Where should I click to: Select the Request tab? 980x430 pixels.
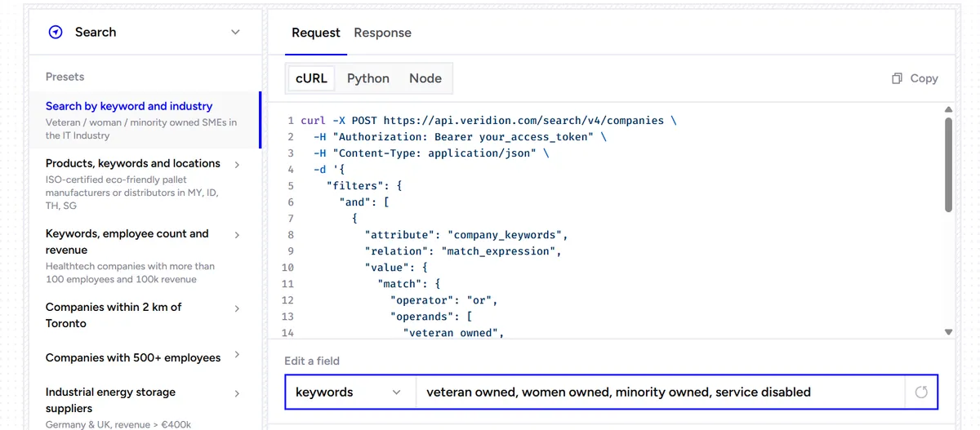(x=316, y=33)
